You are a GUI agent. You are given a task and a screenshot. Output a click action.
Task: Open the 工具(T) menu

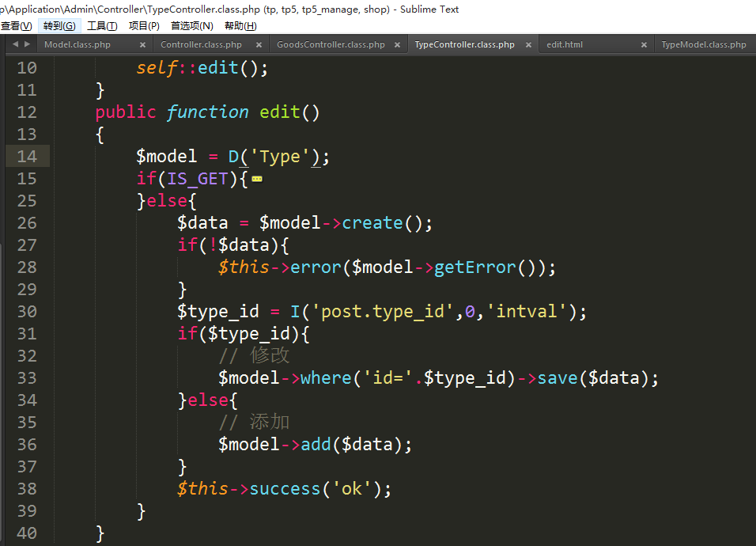(x=102, y=26)
